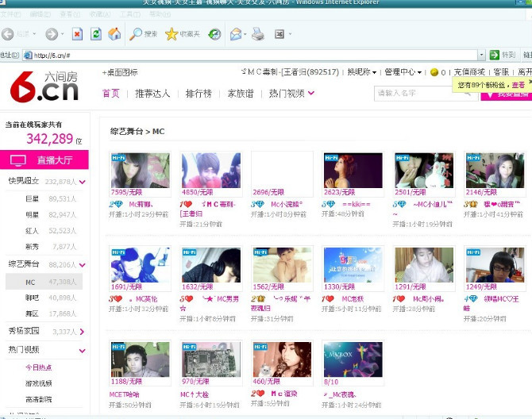Click the 请输入名字 search field
This screenshot has width=532, height=419.
[427, 93]
